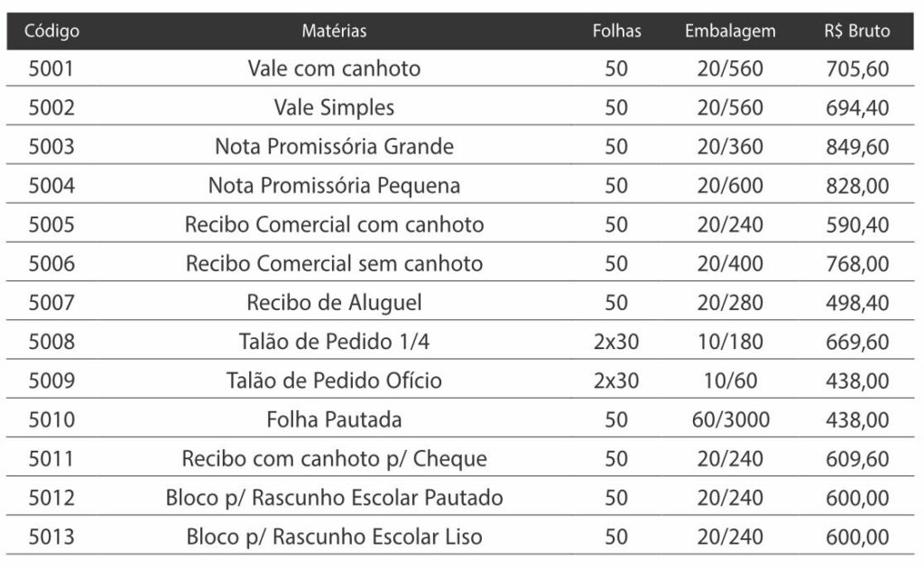This screenshot has width=924, height=569.
Task: Select the Embalagem column header
Action: click(730, 31)
